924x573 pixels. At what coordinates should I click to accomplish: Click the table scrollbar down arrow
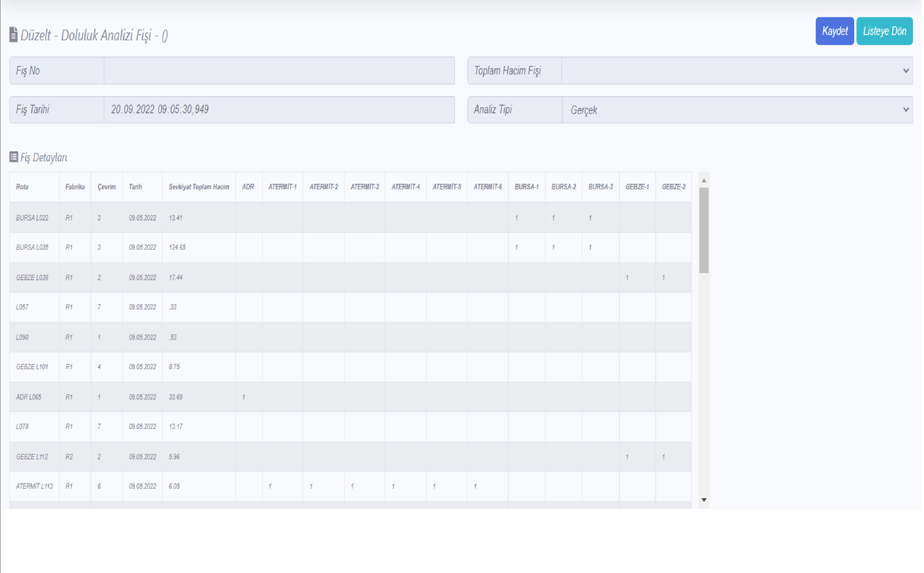704,500
